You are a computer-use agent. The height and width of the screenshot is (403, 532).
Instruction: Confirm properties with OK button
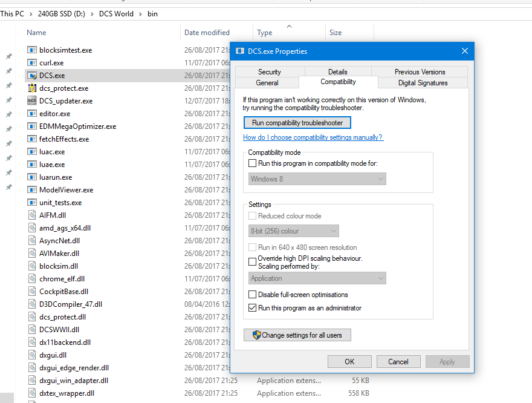coord(349,362)
